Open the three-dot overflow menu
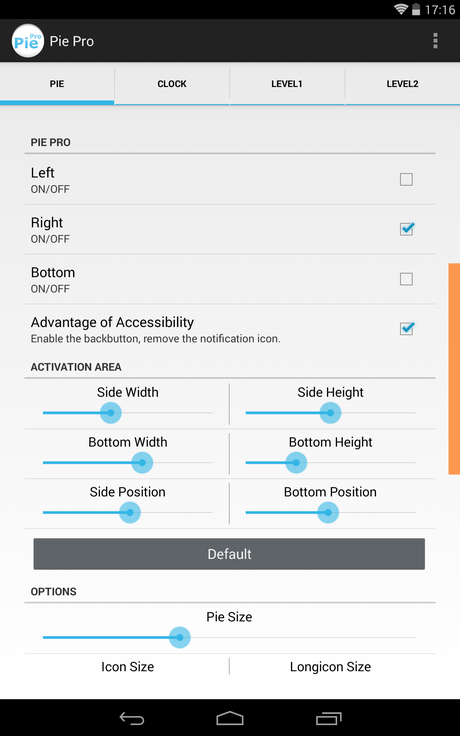460x736 pixels. coord(435,41)
